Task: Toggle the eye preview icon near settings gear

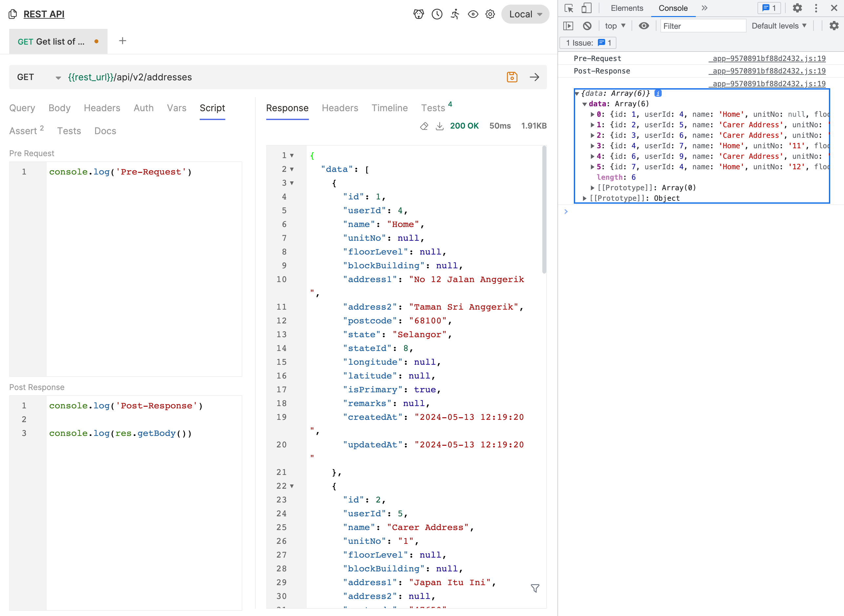Action: click(473, 14)
